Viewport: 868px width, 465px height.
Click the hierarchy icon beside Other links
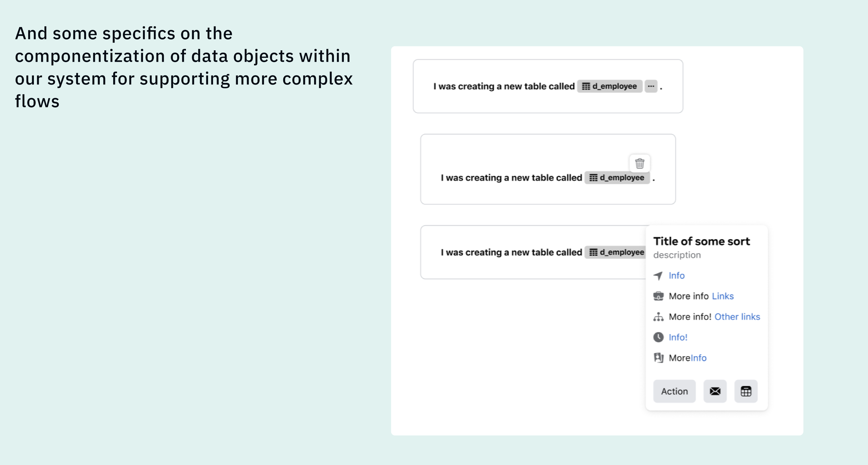pyautogui.click(x=658, y=317)
